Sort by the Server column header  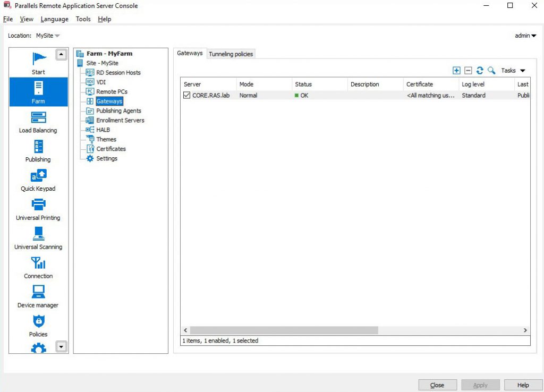coord(208,84)
